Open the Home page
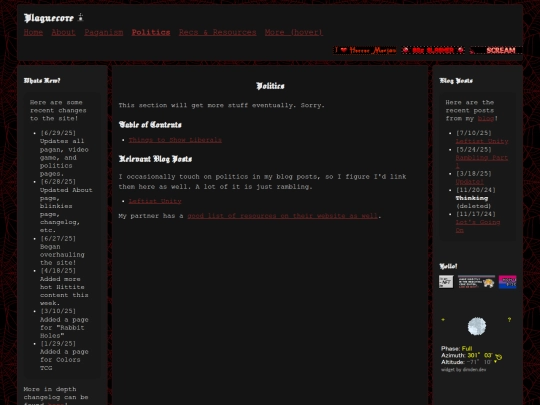 pyautogui.click(x=33, y=32)
